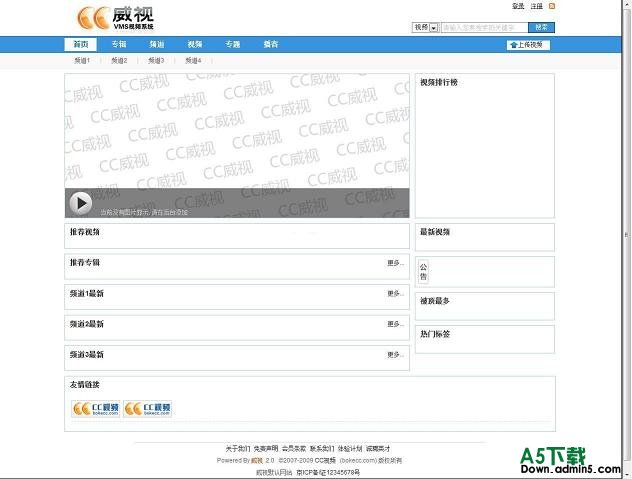Open the 频道2 sub-navigation link
Image resolution: width=632 pixels, height=479 pixels.
tap(119, 60)
